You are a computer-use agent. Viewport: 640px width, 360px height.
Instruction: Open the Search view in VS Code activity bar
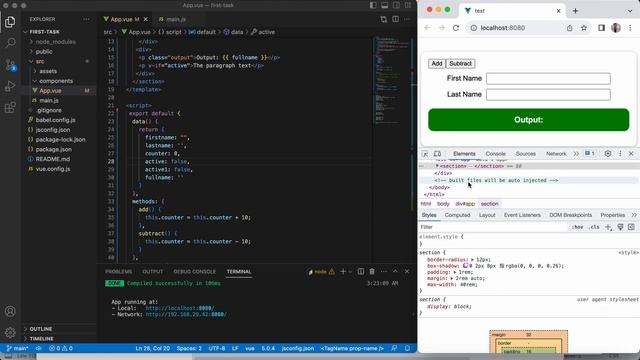pyautogui.click(x=10, y=43)
